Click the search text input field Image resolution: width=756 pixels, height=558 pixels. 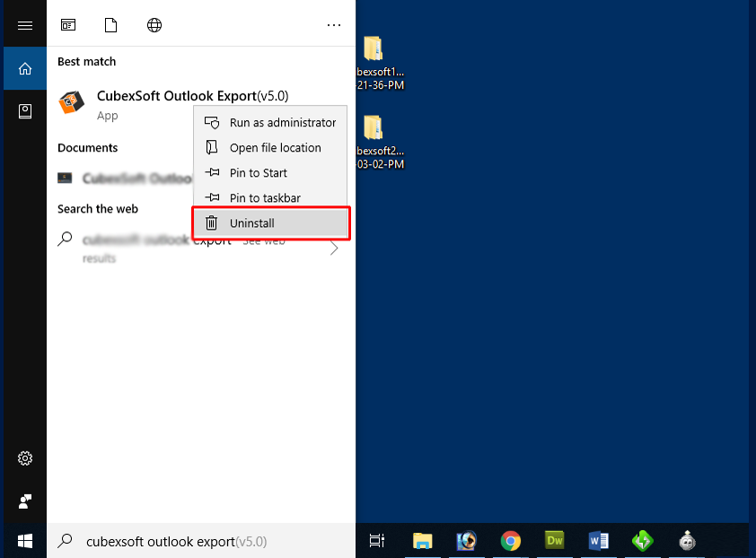click(x=207, y=541)
